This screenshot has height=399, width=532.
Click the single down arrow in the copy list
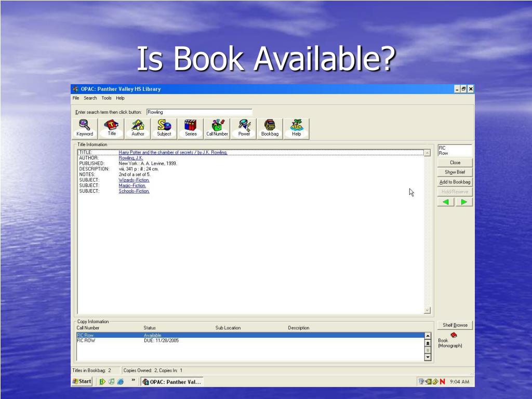pyautogui.click(x=428, y=357)
